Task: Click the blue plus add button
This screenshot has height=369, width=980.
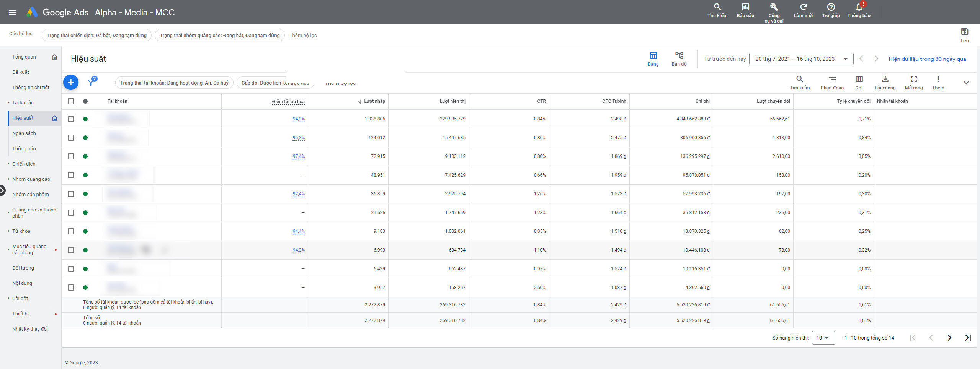Action: click(71, 82)
